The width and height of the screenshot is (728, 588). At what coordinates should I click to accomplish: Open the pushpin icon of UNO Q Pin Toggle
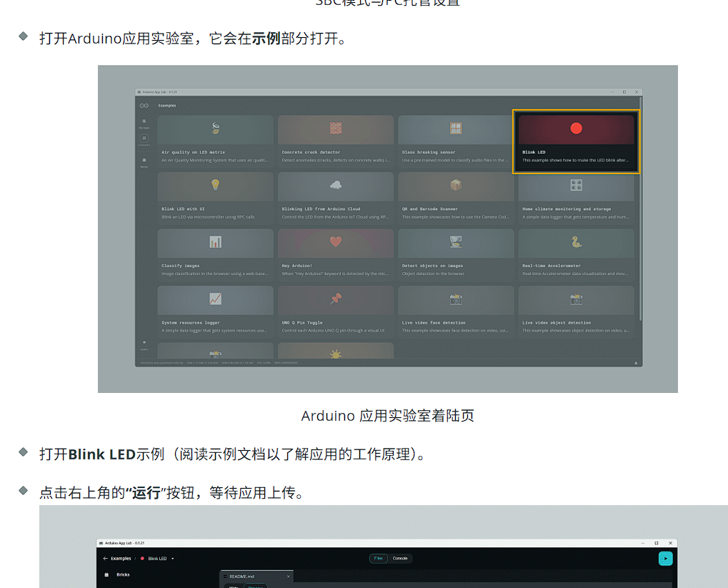pyautogui.click(x=336, y=299)
